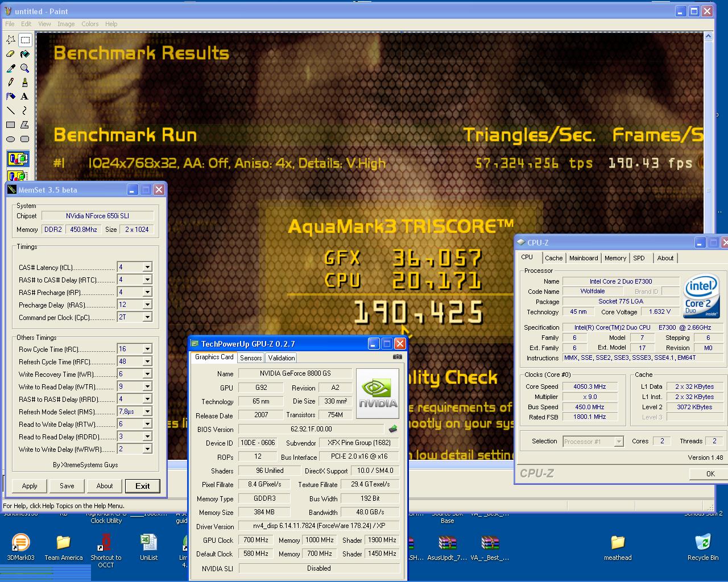Click Apply button in MemSet
The image size is (728, 582).
[x=30, y=486]
